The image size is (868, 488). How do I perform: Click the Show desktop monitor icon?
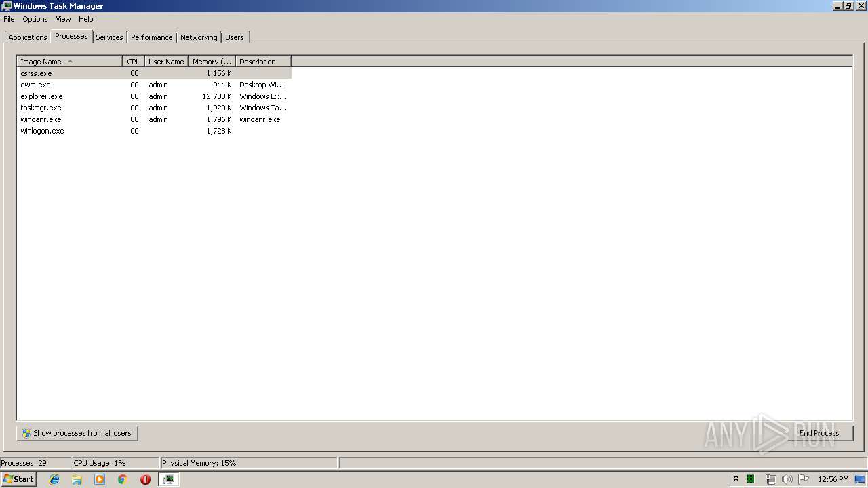pos(860,479)
